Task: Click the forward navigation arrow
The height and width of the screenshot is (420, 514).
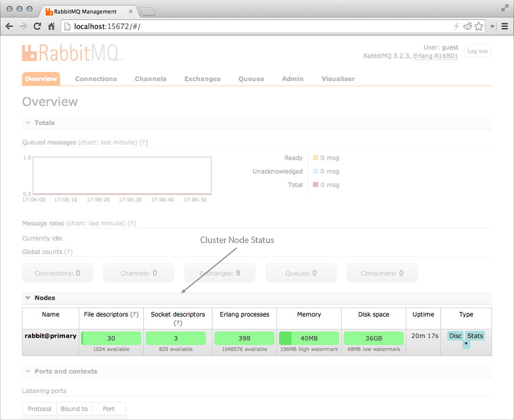Action: point(22,26)
